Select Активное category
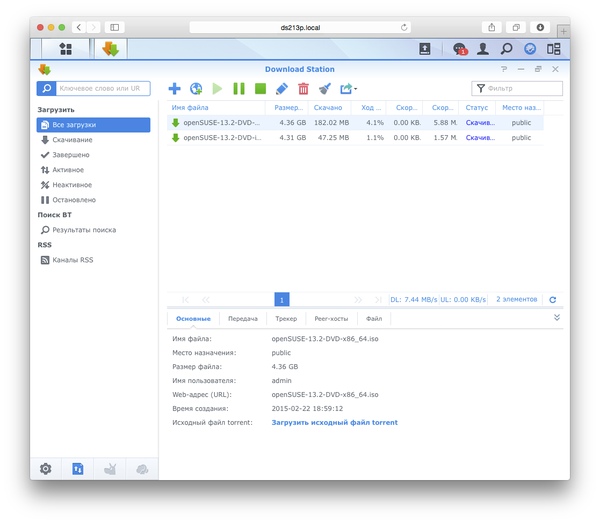Viewport: 600px width, 523px height. pyautogui.click(x=93, y=169)
